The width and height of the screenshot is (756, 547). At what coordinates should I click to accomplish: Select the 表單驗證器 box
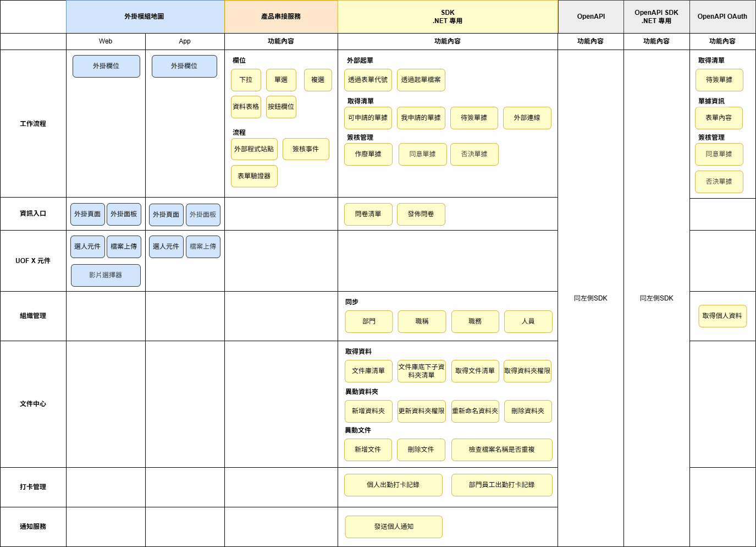[254, 176]
